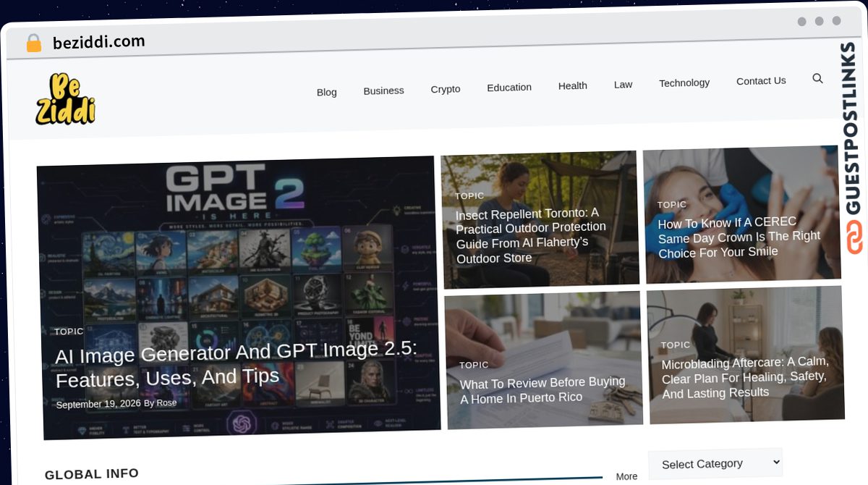Open AI Image Generator And GPT Image article
868x485 pixels.
pyautogui.click(x=237, y=364)
